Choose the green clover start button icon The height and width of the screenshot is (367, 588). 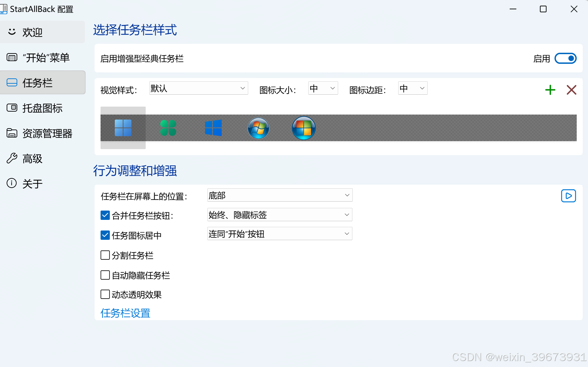(168, 128)
